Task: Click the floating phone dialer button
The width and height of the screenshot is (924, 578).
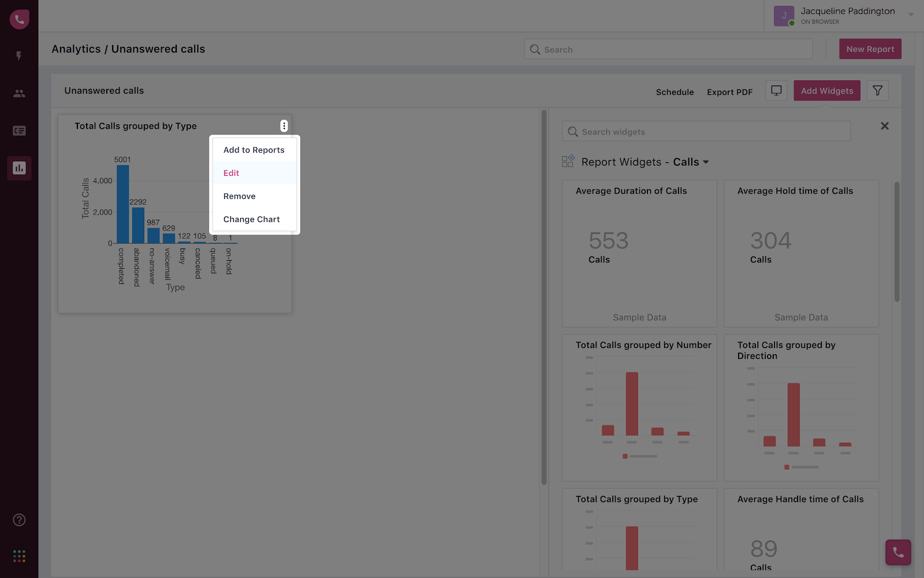Action: (x=898, y=553)
